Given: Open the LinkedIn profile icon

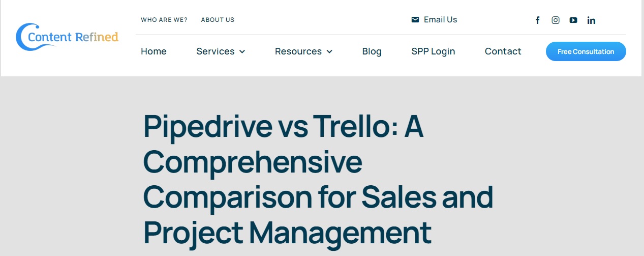Looking at the screenshot, I should click(x=591, y=20).
